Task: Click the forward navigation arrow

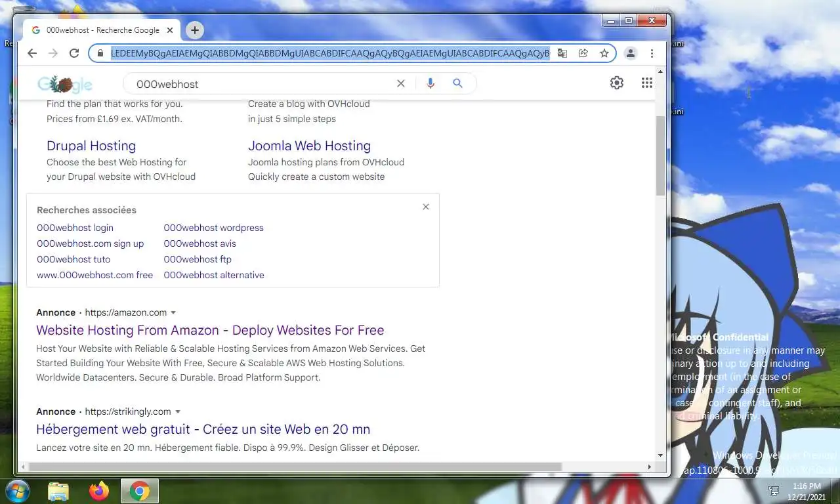Action: [x=53, y=53]
